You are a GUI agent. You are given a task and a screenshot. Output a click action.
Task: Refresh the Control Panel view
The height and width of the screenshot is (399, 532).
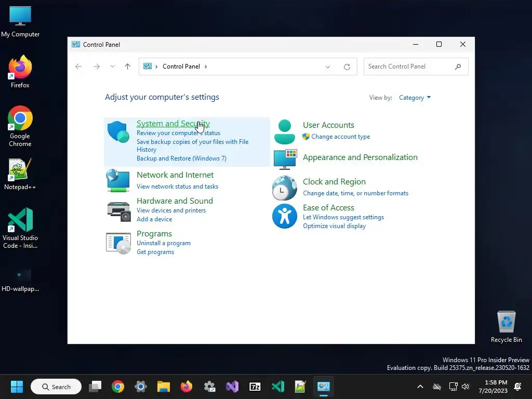347,67
